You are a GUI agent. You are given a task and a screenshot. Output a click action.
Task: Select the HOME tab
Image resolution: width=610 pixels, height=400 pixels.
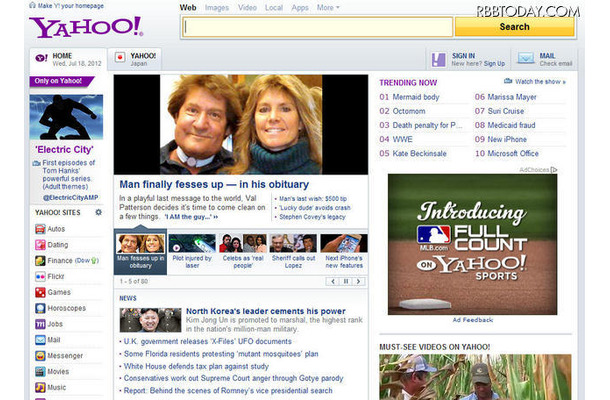coord(68,59)
